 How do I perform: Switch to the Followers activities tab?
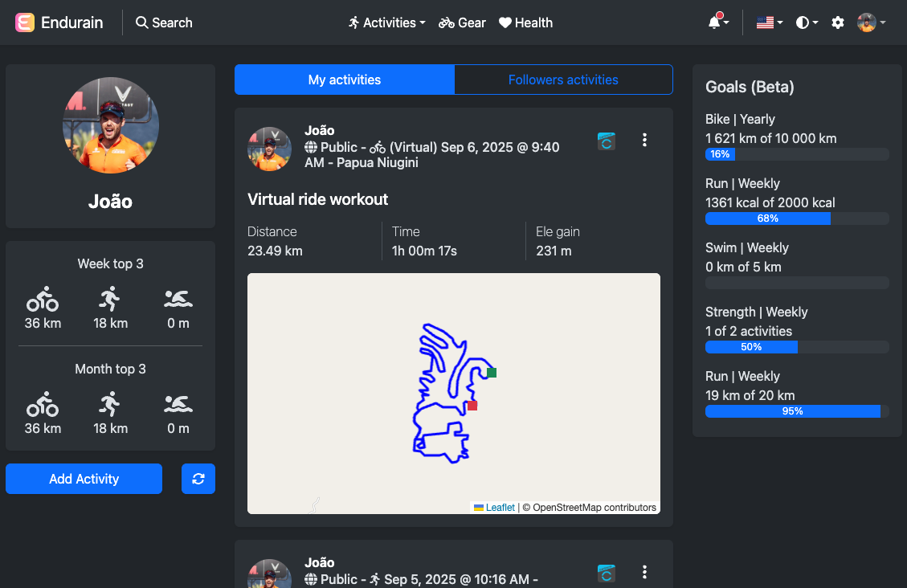pyautogui.click(x=563, y=80)
